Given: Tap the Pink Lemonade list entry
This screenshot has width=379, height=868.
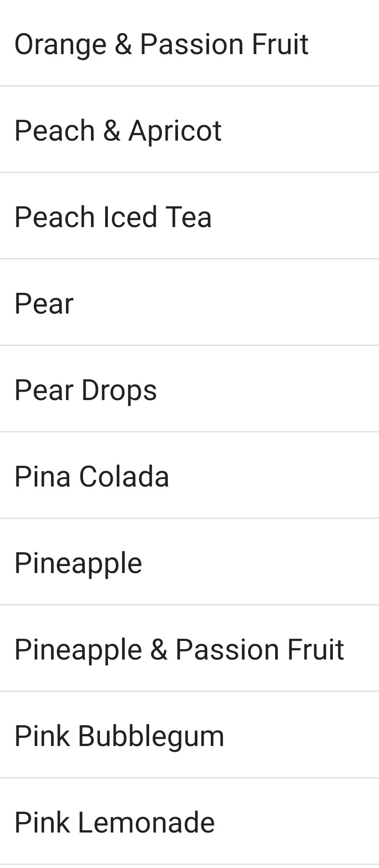Looking at the screenshot, I should pyautogui.click(x=189, y=822).
